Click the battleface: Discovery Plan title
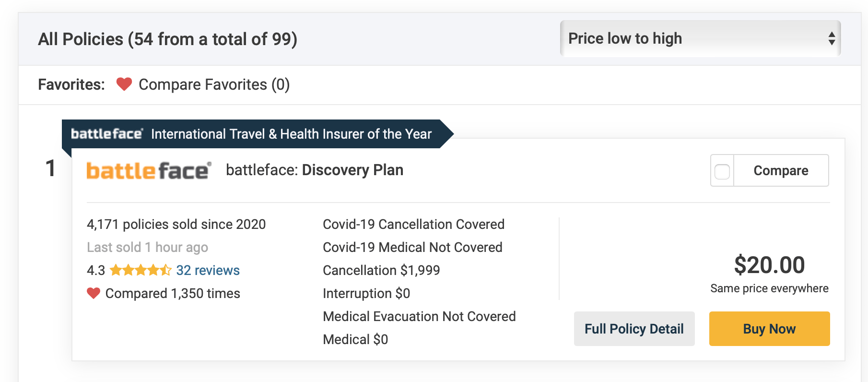868x382 pixels. pyautogui.click(x=315, y=170)
